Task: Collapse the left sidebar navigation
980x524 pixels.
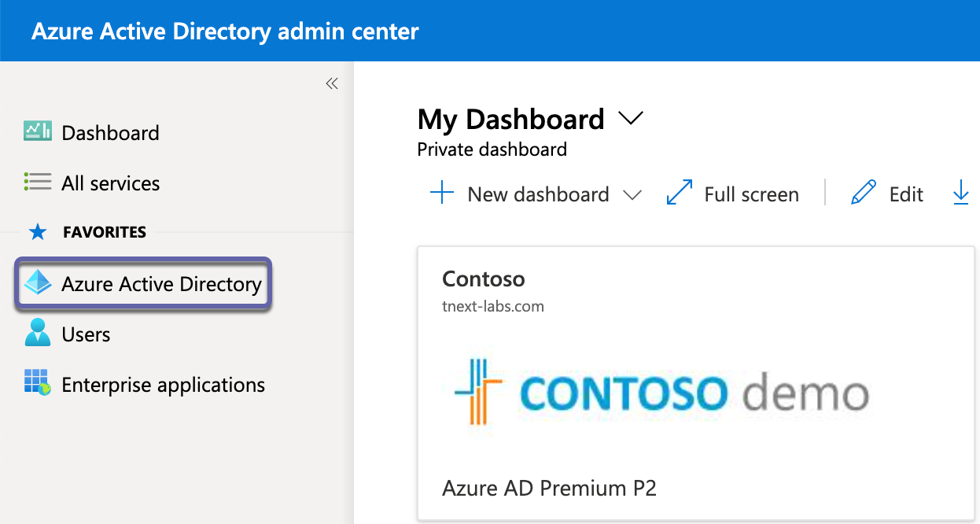Action: (x=332, y=83)
